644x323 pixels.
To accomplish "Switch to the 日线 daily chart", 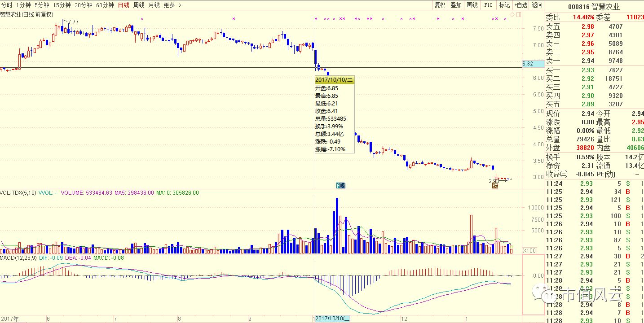I will click(x=124, y=5).
